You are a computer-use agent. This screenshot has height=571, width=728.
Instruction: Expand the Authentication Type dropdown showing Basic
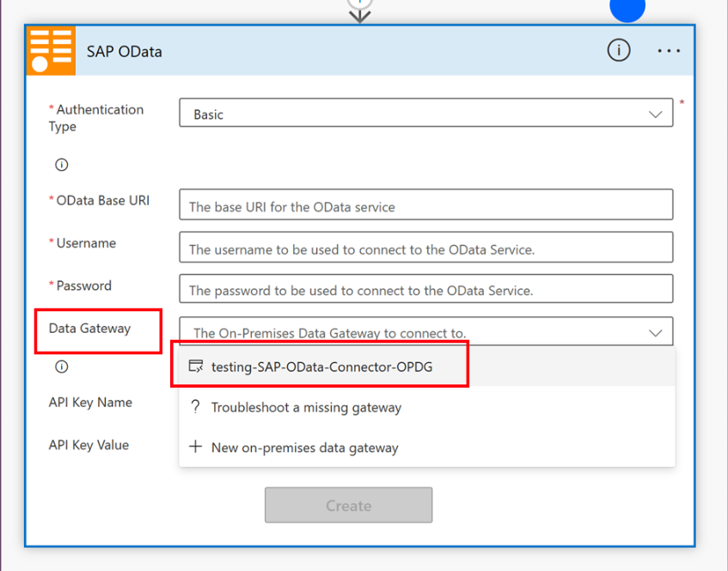[425, 114]
